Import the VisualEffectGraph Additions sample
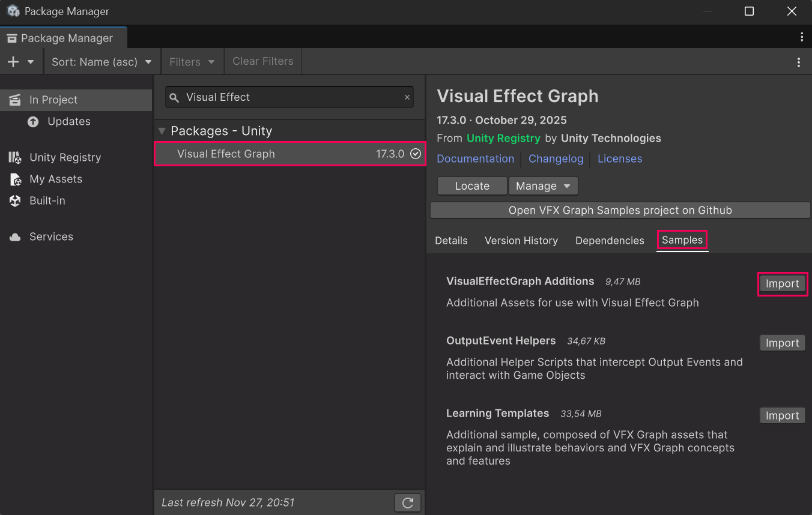Image resolution: width=812 pixels, height=515 pixels. click(782, 284)
